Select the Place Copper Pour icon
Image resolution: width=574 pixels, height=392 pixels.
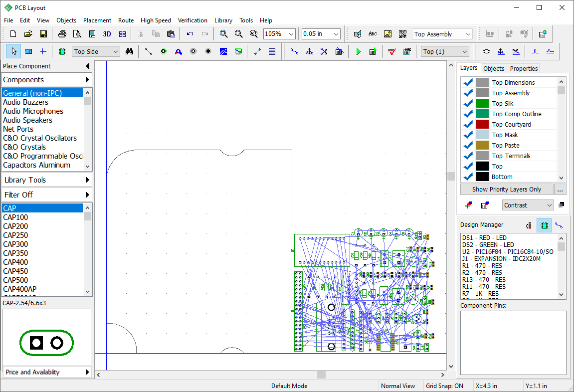(223, 51)
